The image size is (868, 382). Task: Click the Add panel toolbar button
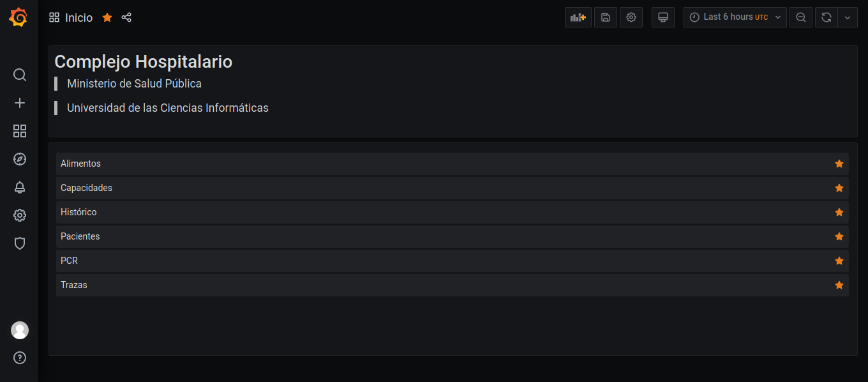(578, 17)
